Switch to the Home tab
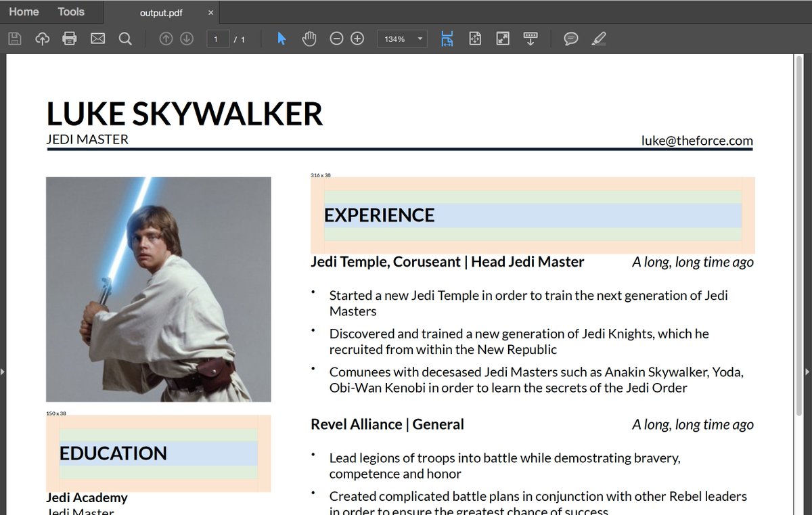This screenshot has height=515, width=812. coord(24,12)
